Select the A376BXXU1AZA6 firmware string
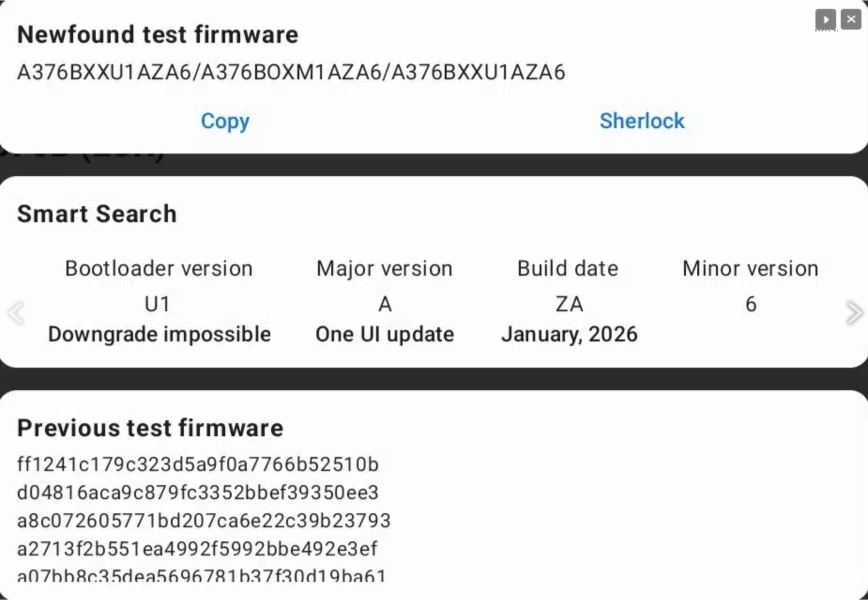Viewport: 868px width, 601px height. click(291, 72)
